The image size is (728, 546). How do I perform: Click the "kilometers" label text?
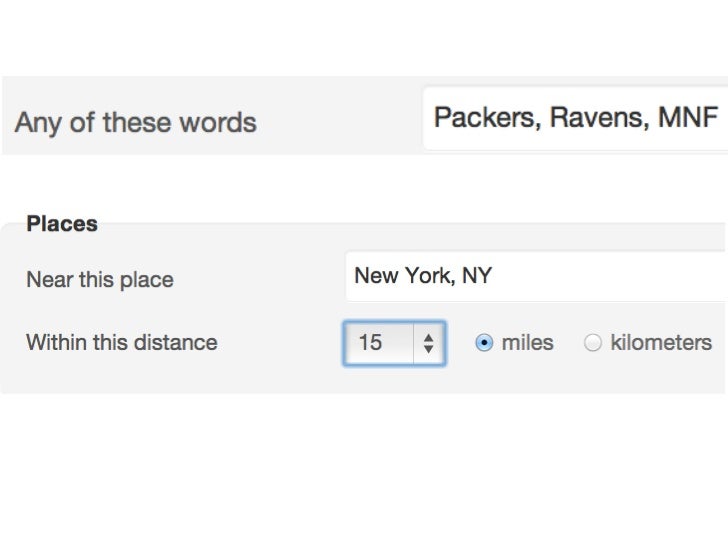(x=661, y=343)
